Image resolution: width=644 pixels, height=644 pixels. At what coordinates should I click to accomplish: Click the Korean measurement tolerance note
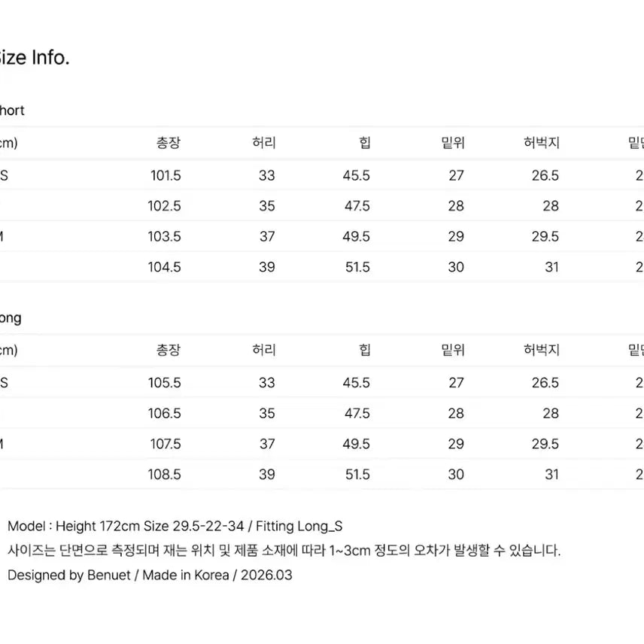point(284,551)
